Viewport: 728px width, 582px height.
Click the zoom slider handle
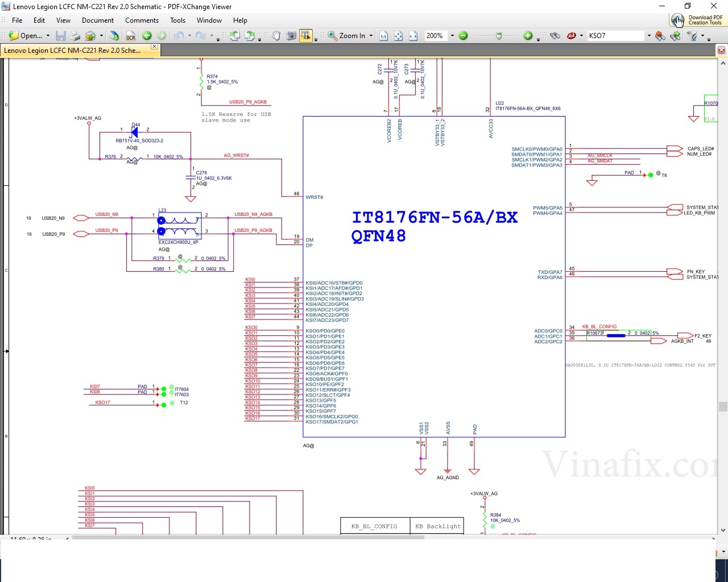499,36
